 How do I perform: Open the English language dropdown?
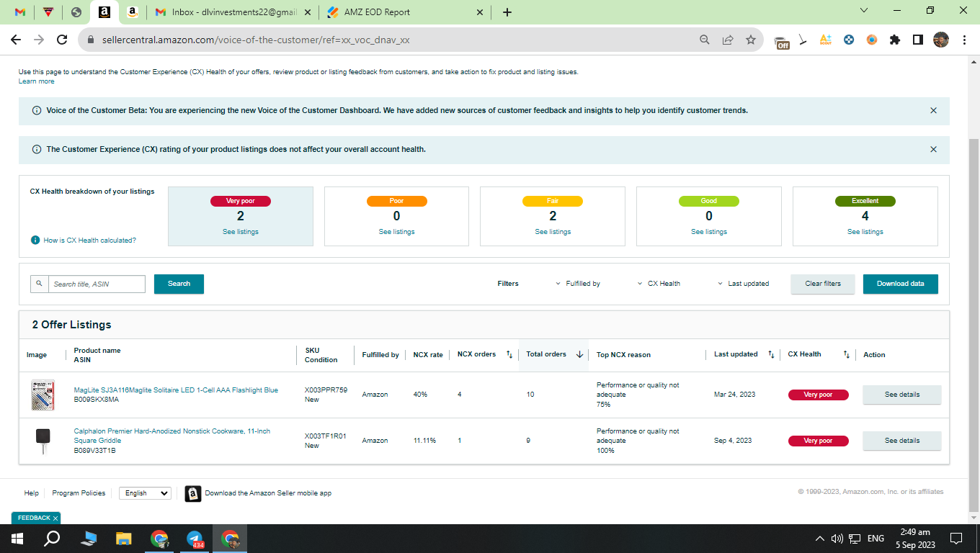pos(145,493)
